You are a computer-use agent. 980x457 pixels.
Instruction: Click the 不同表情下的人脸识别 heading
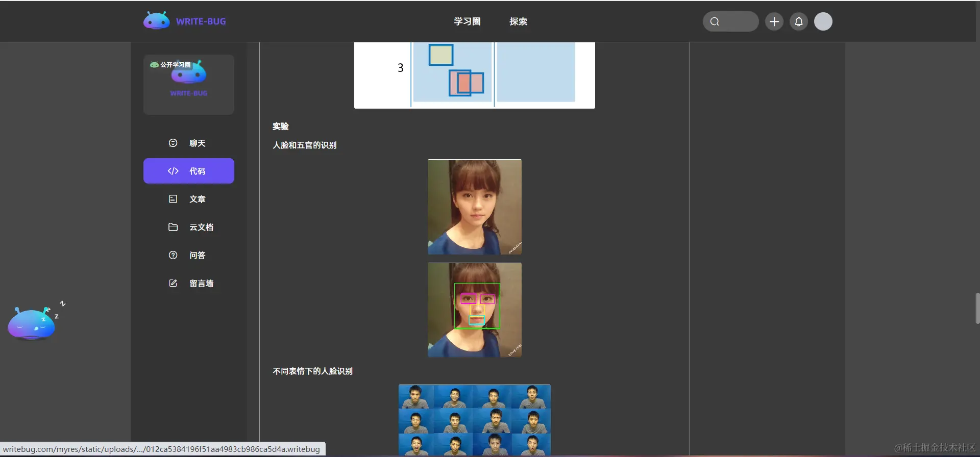coord(313,371)
